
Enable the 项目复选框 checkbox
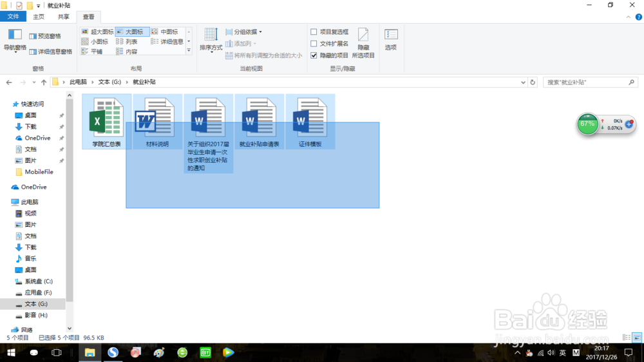[314, 32]
